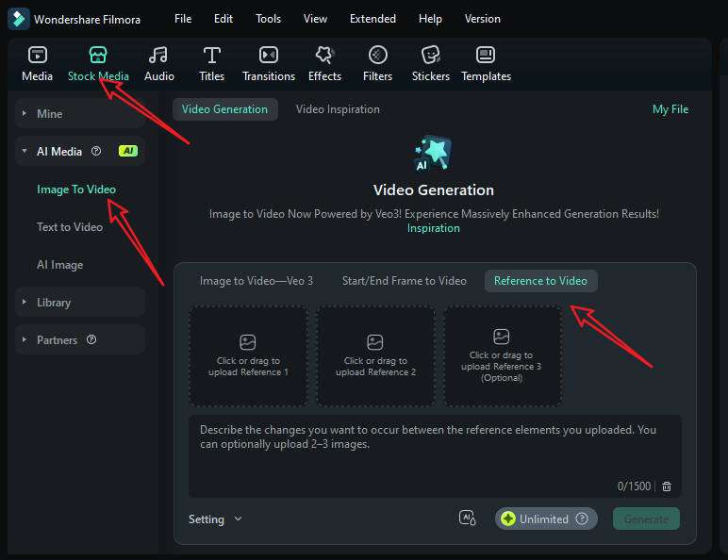Clear the prompt with trash icon

[x=667, y=486]
